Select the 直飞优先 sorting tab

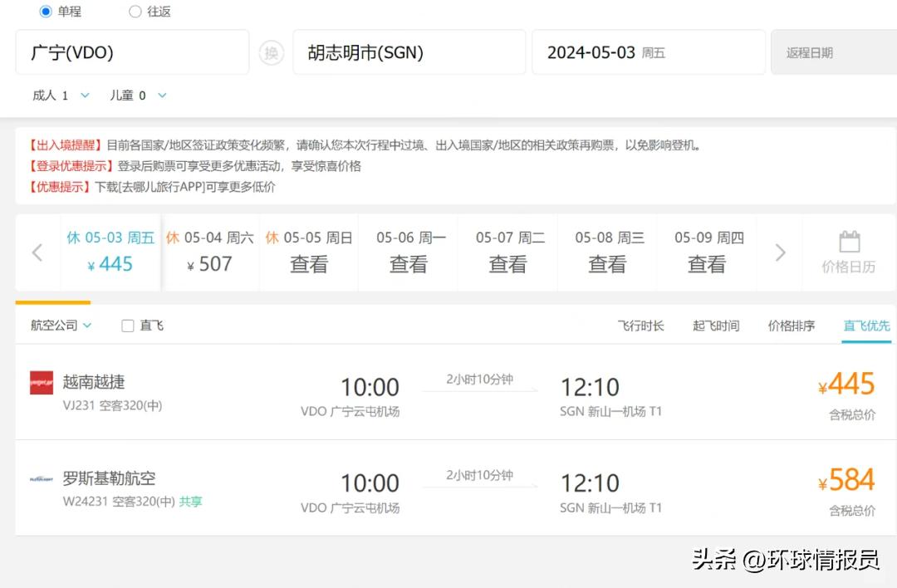point(866,326)
